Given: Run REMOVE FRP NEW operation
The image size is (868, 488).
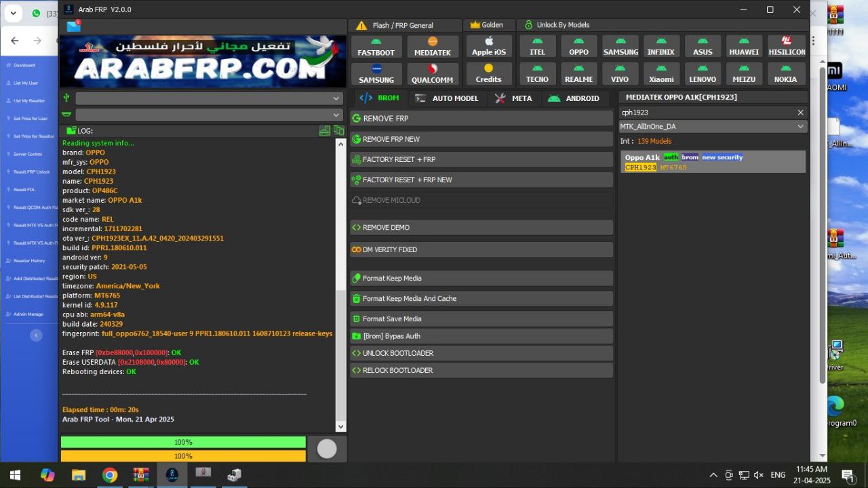Looking at the screenshot, I should 481,139.
